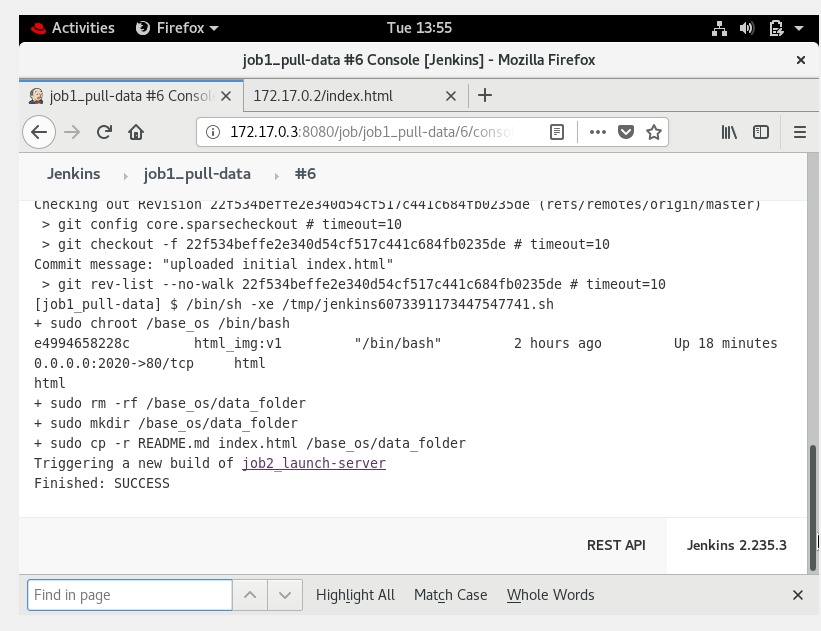Click the page vertical scrollbar
The image size is (821, 631).
point(813,507)
